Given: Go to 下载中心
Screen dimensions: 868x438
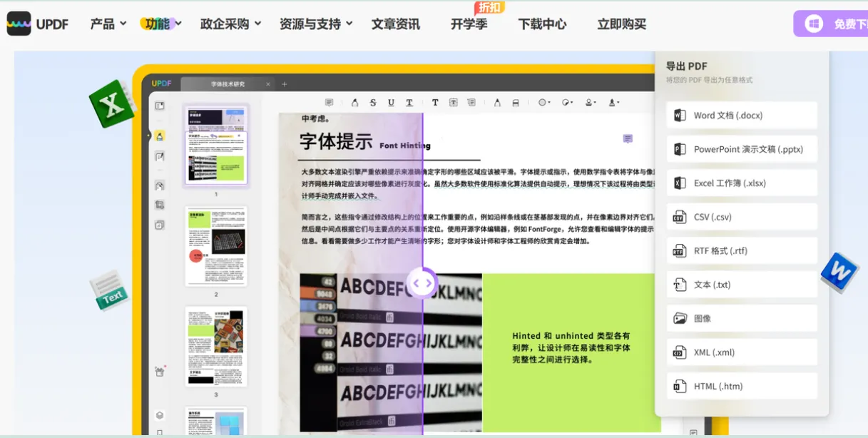Looking at the screenshot, I should pos(542,24).
